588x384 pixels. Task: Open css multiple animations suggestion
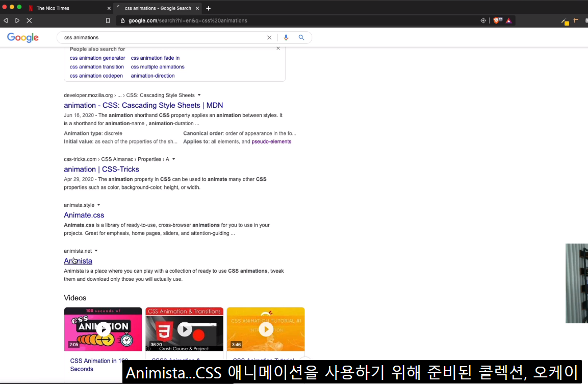(158, 67)
